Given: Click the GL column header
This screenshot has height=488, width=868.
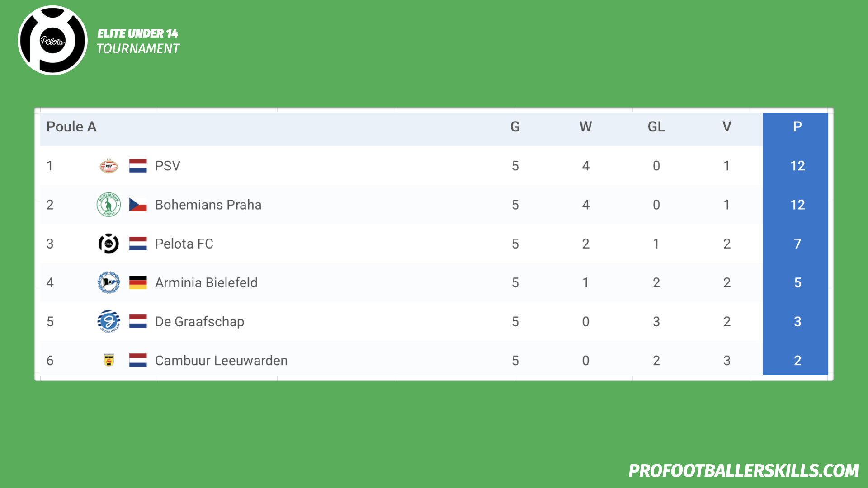Looking at the screenshot, I should (656, 127).
